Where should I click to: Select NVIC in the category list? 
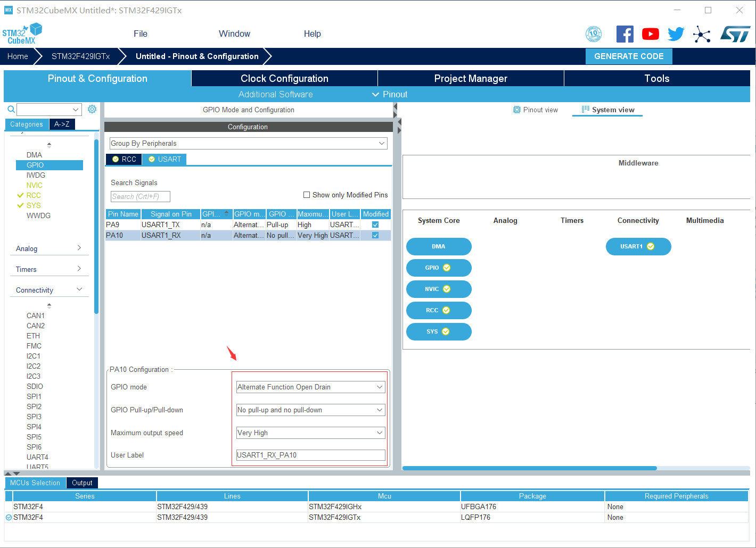click(x=35, y=185)
